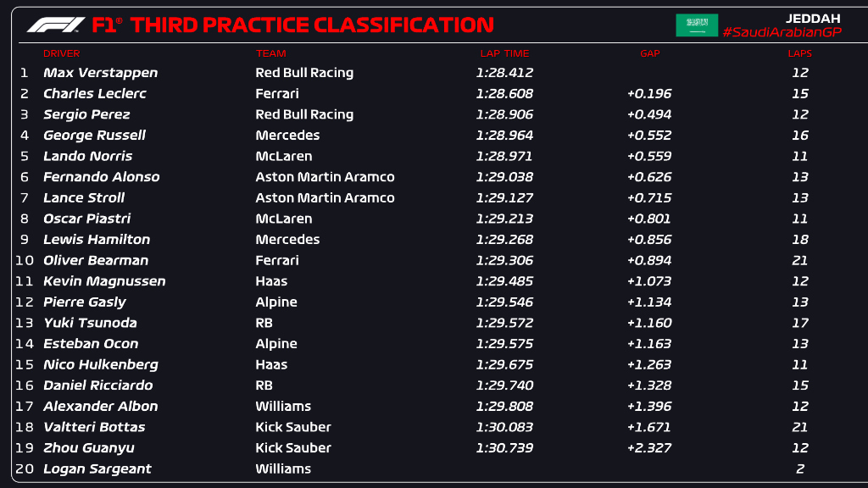The image size is (868, 488).
Task: Click Oliver Bearman's driver name
Action: 96,260
